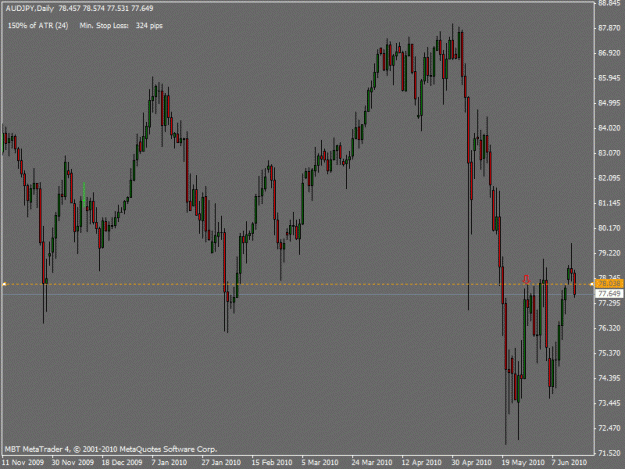Click the AUDJPY,Daily chart title text
This screenshot has width=625, height=469.
click(x=30, y=8)
